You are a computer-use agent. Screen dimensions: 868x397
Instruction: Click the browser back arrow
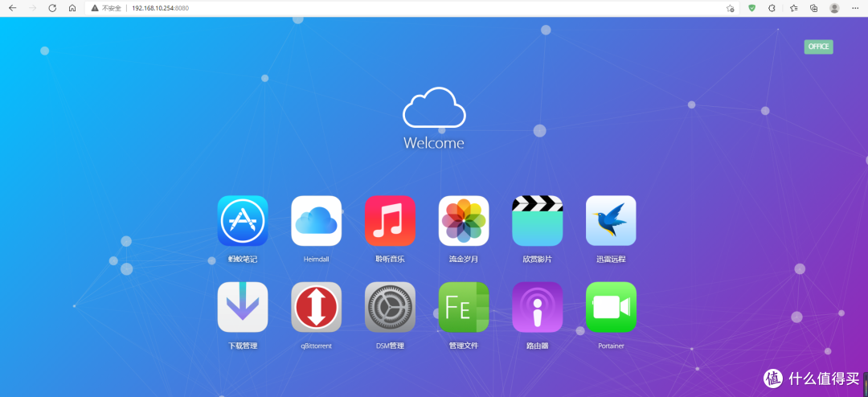pos(13,8)
